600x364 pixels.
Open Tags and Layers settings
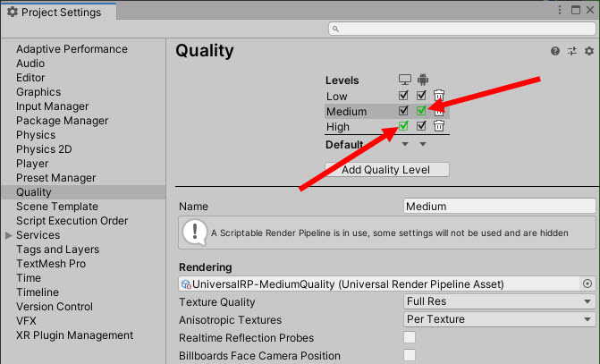(57, 250)
